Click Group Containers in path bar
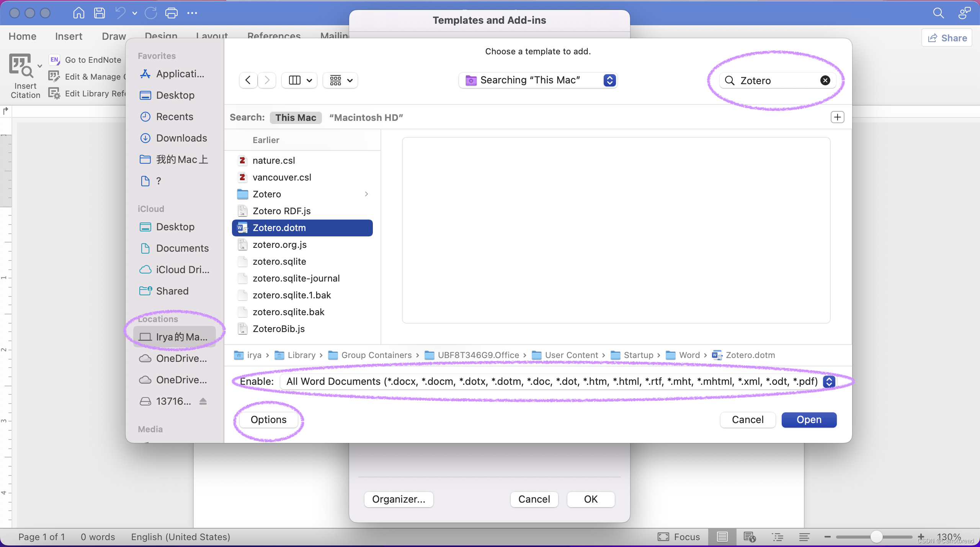 tap(370, 355)
